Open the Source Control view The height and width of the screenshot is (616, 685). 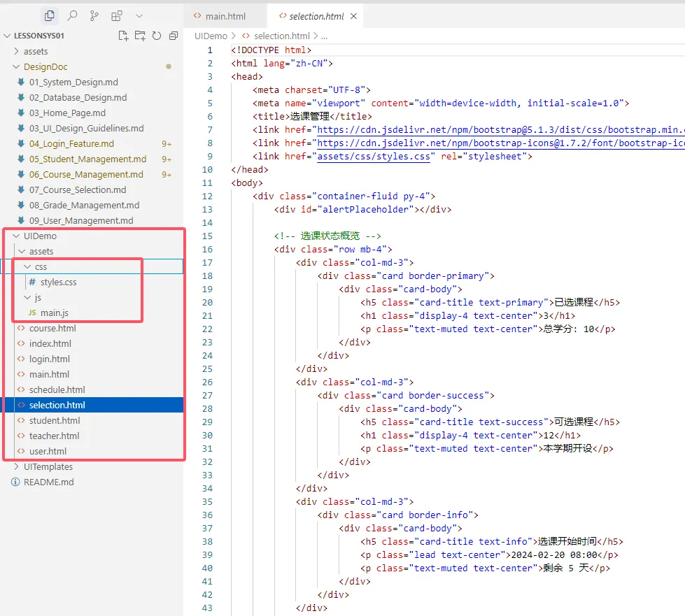coord(94,15)
